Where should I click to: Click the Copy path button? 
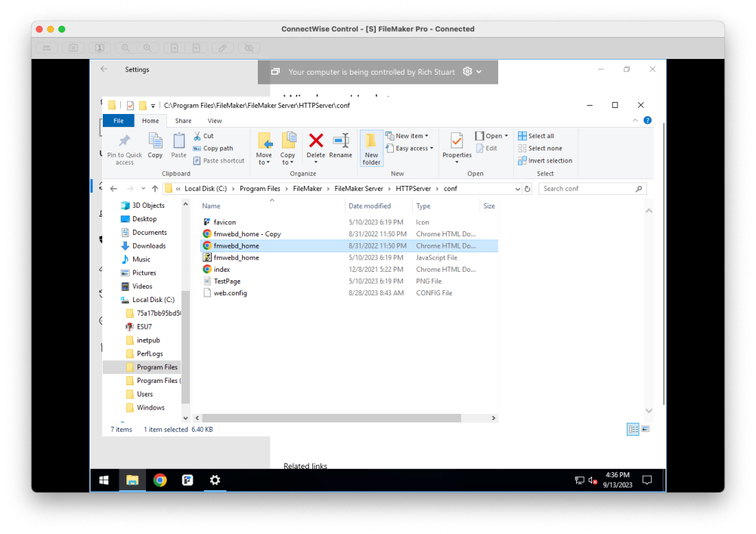[218, 148]
